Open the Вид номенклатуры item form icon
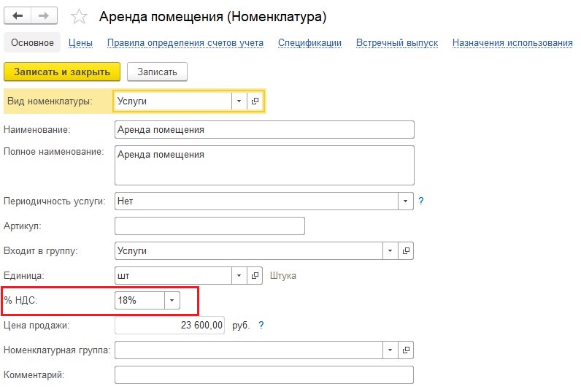The image size is (581, 392). pos(255,101)
